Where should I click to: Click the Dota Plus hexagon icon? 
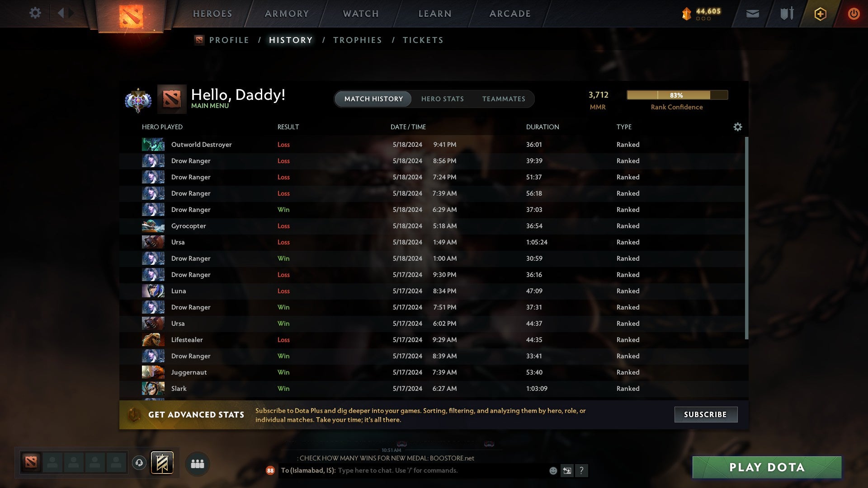coord(820,14)
